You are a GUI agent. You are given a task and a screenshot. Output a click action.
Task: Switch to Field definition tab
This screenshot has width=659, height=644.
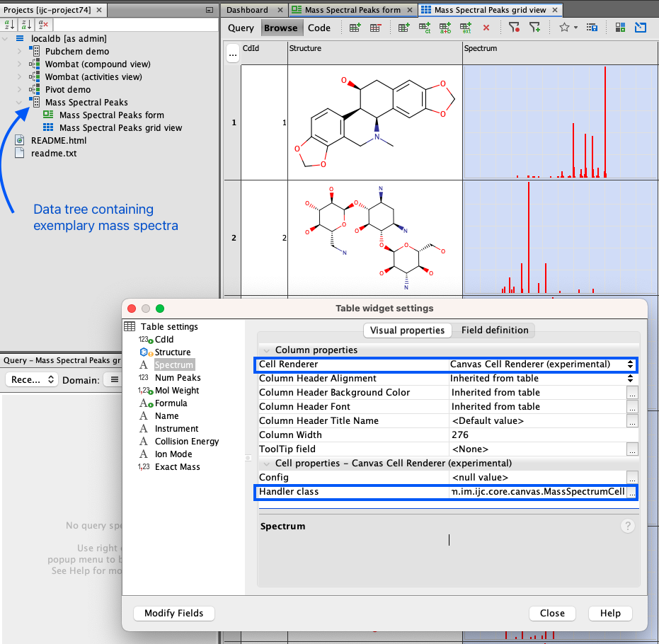pos(494,330)
